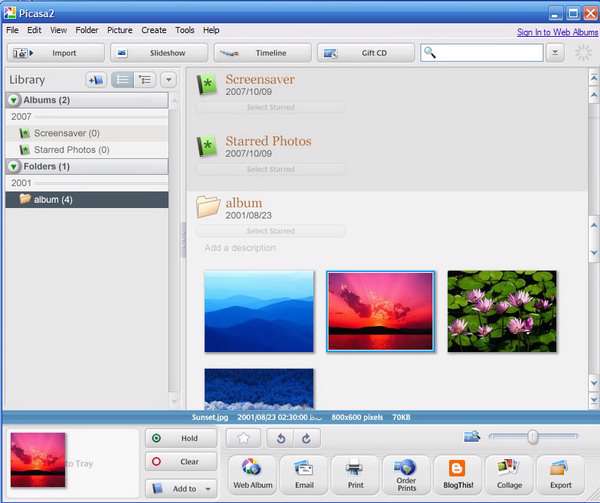Open the Edit menu
The image size is (600, 503).
click(x=34, y=30)
